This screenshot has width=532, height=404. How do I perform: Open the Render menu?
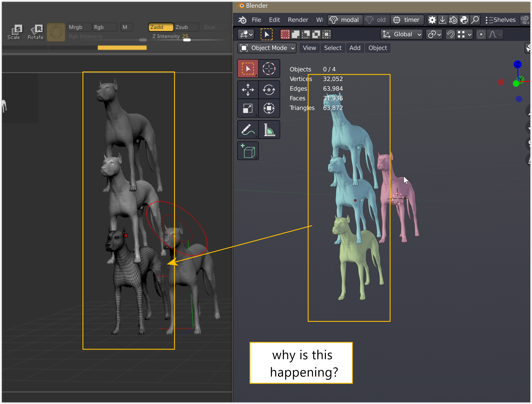coord(298,20)
